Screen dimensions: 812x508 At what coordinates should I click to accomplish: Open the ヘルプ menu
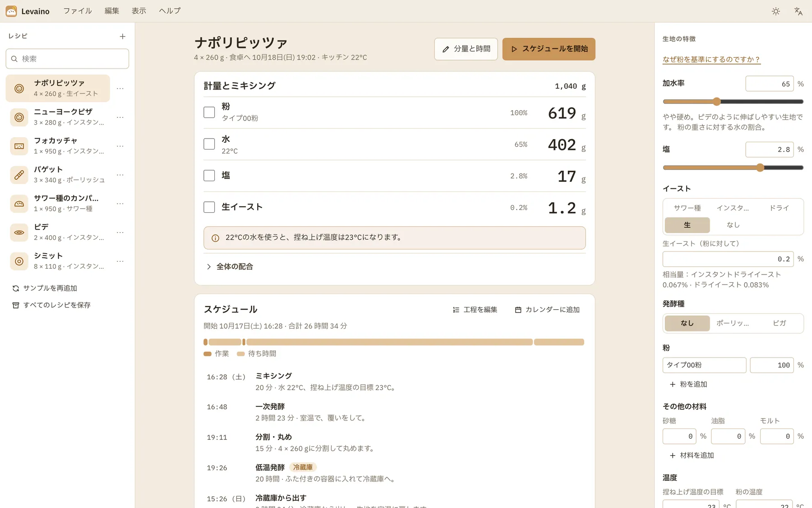(x=170, y=11)
